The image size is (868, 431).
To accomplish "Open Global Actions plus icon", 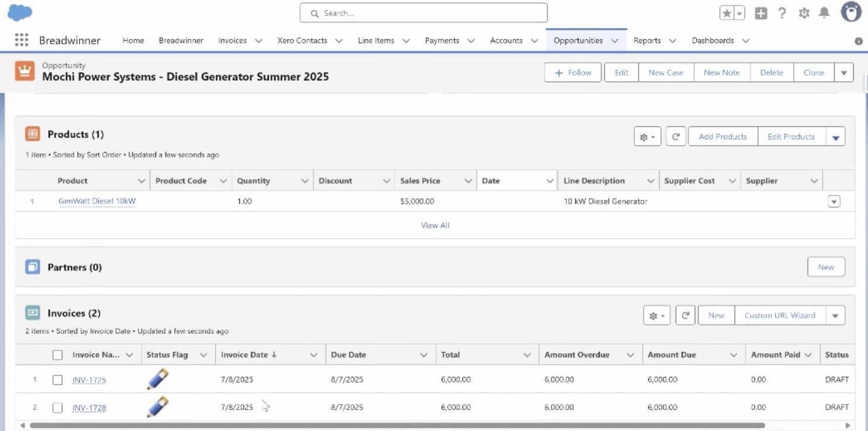I will [x=761, y=13].
